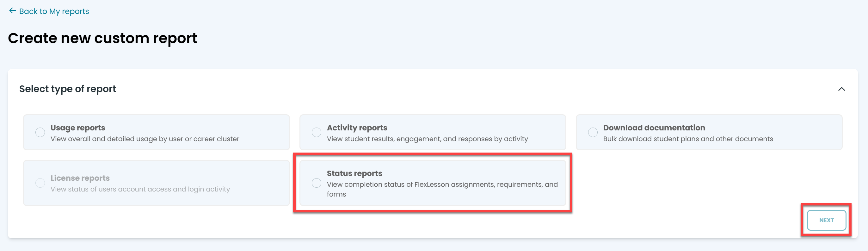Image resolution: width=868 pixels, height=251 pixels.
Task: Click the "Download documentation" card title
Action: tap(654, 128)
